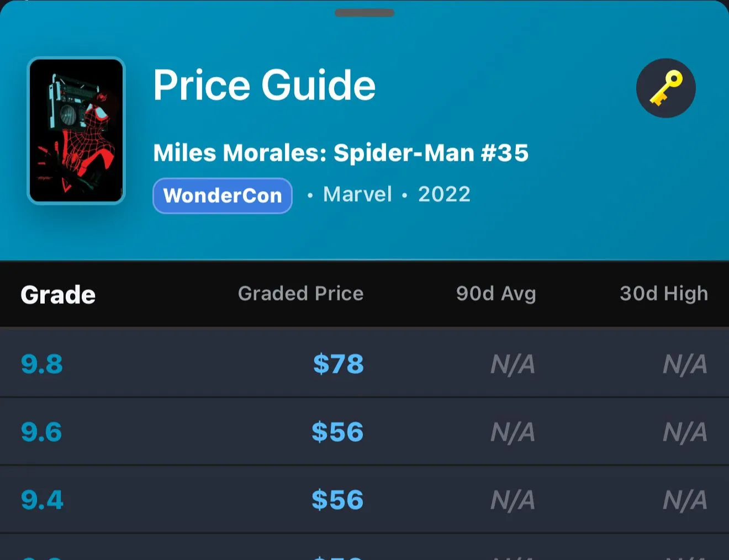Open the 9.8 grade row
The image size is (729, 560).
[x=364, y=363]
